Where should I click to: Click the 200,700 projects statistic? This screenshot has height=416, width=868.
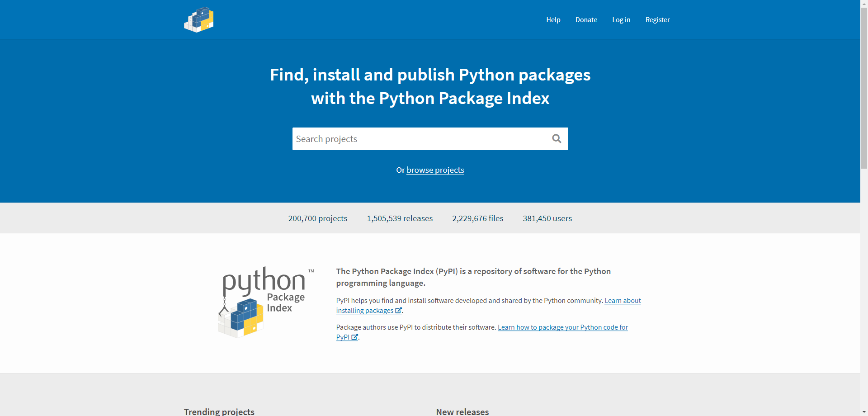(317, 218)
